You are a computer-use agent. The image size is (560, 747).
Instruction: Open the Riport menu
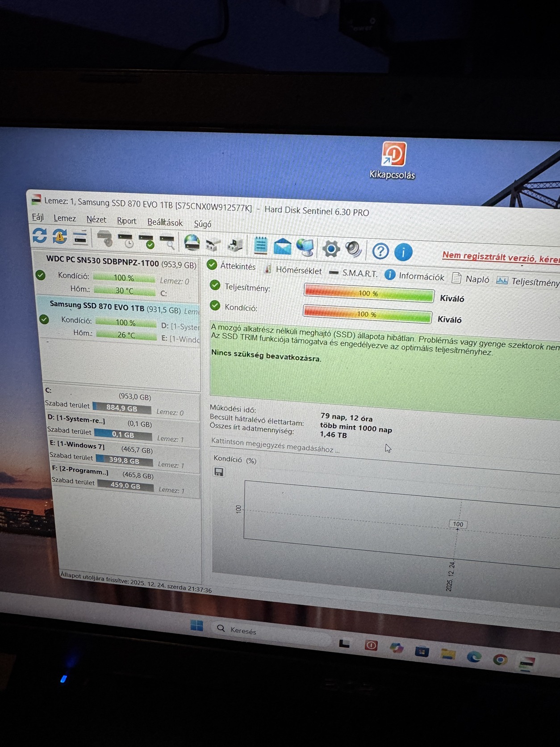click(127, 221)
